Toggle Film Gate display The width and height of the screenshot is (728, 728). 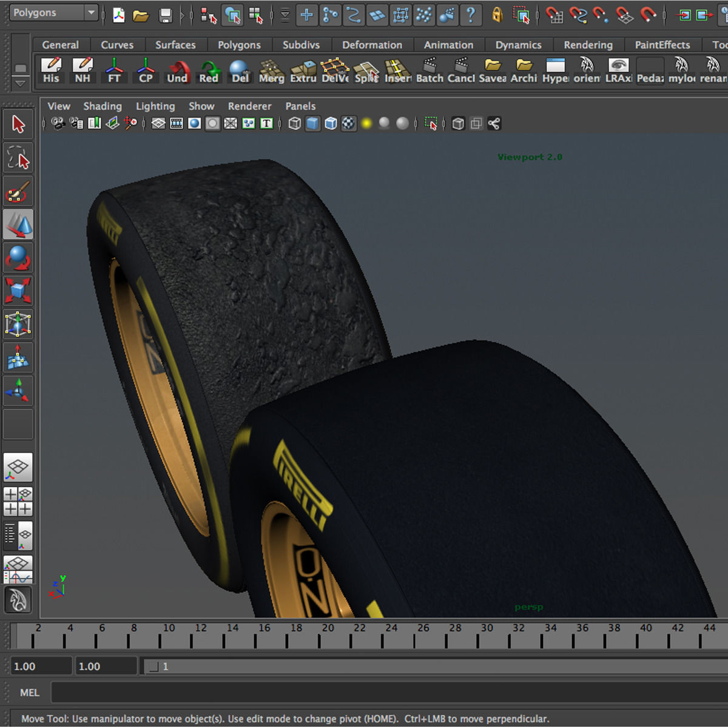[177, 124]
